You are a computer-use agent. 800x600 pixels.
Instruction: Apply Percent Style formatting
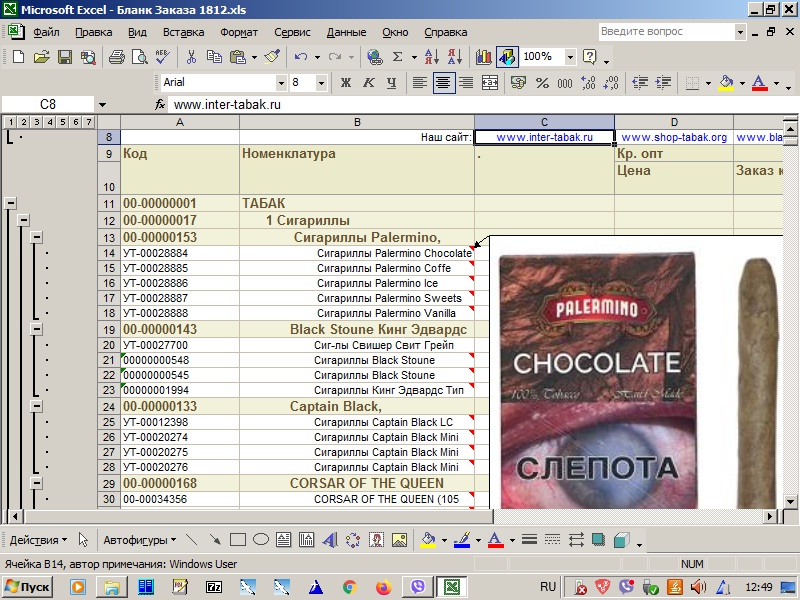[x=542, y=83]
